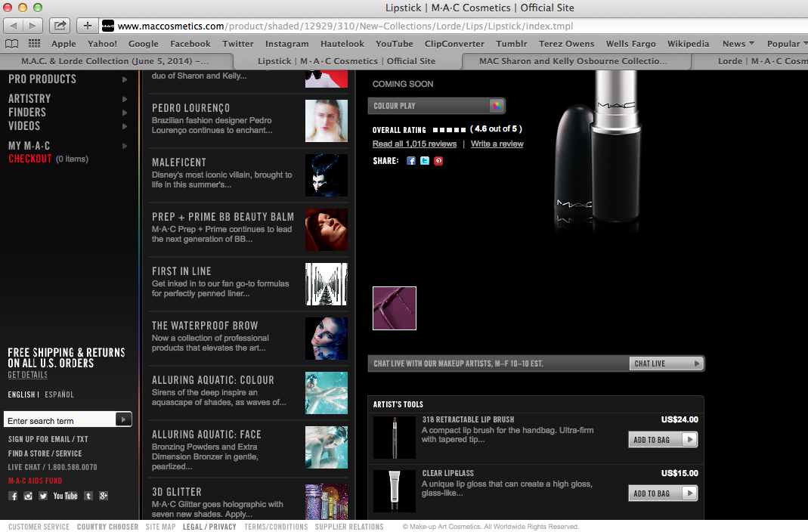
Task: Open the Wells Fargo bookmark
Action: 630,44
